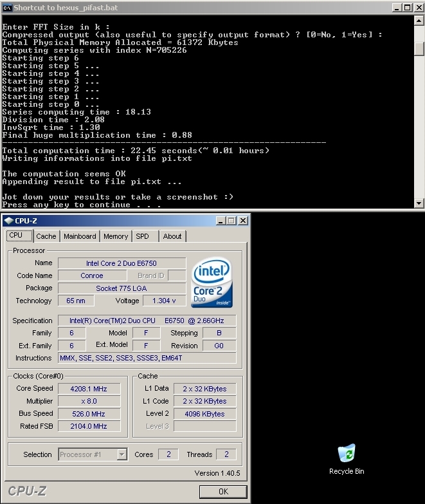The image size is (425, 504).
Task: Click the Threads count field
Action: pos(226,454)
